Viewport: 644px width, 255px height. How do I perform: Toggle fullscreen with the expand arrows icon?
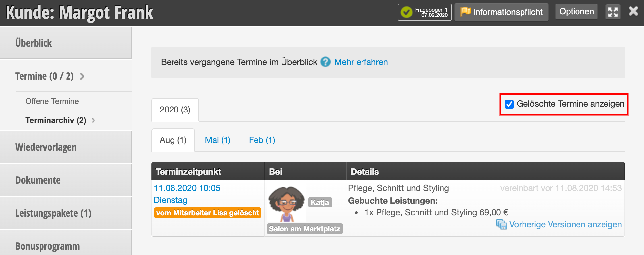(613, 12)
